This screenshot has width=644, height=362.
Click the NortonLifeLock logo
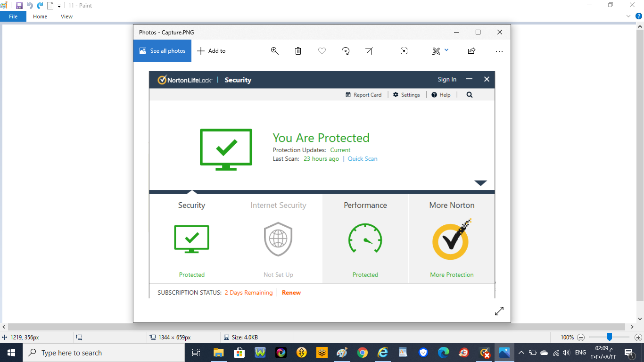tap(185, 80)
